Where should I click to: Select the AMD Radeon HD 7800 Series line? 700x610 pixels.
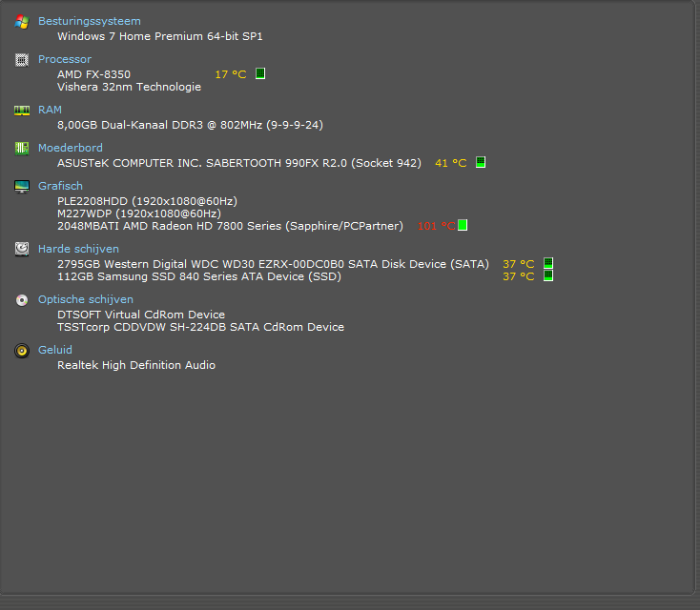[x=230, y=226]
